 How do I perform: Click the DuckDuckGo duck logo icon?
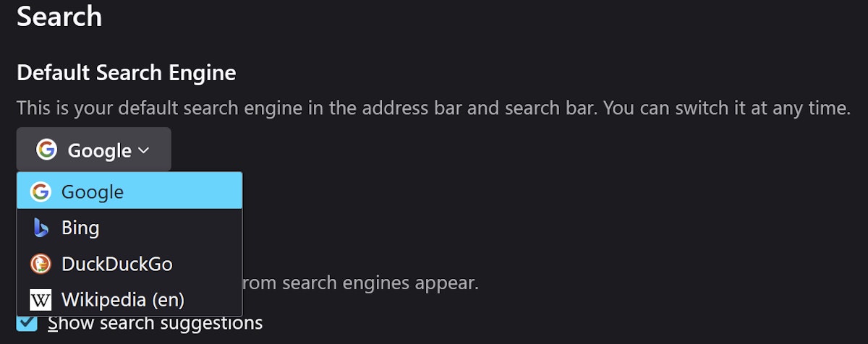click(41, 264)
